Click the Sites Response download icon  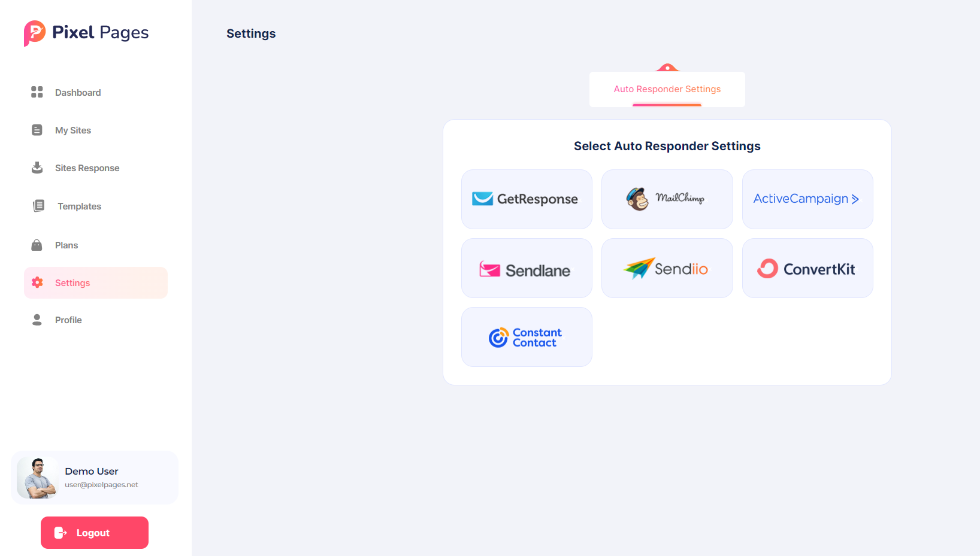pyautogui.click(x=37, y=168)
